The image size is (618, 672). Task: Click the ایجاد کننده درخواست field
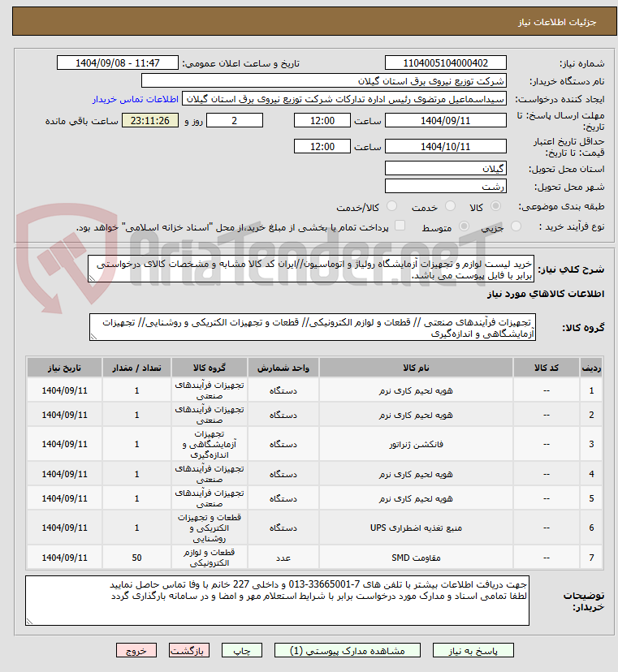coord(344,99)
